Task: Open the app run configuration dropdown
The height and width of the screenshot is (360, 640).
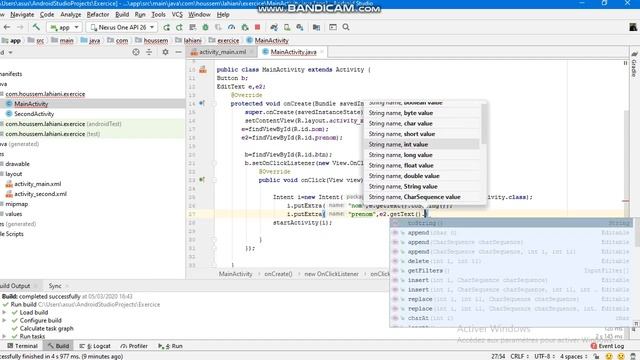Action: tap(65, 27)
